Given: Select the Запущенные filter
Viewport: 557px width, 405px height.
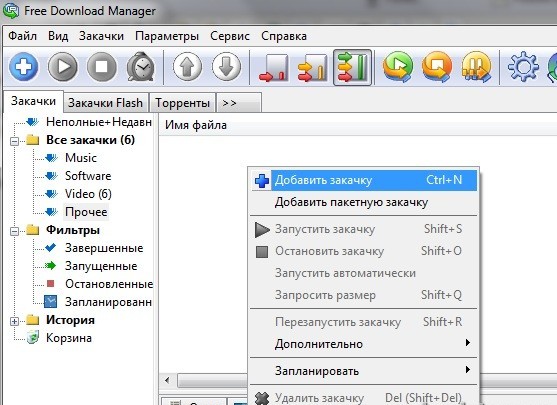Looking at the screenshot, I should click(x=101, y=266).
